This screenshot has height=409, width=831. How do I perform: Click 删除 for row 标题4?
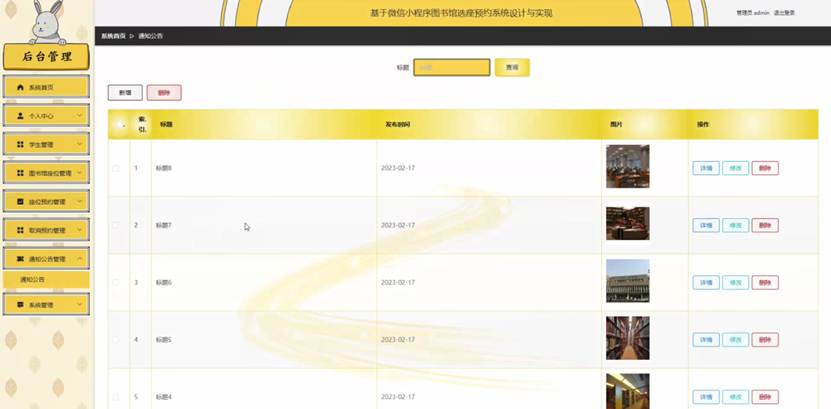click(x=765, y=397)
